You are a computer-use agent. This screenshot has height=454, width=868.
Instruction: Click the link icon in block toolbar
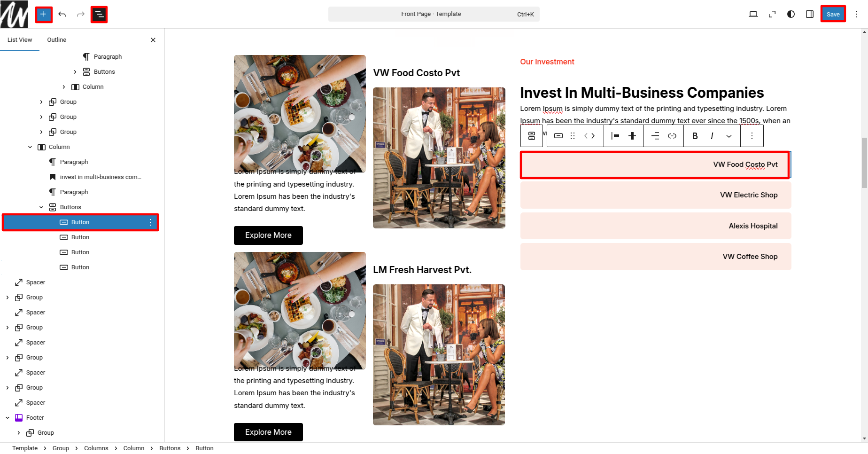tap(672, 136)
